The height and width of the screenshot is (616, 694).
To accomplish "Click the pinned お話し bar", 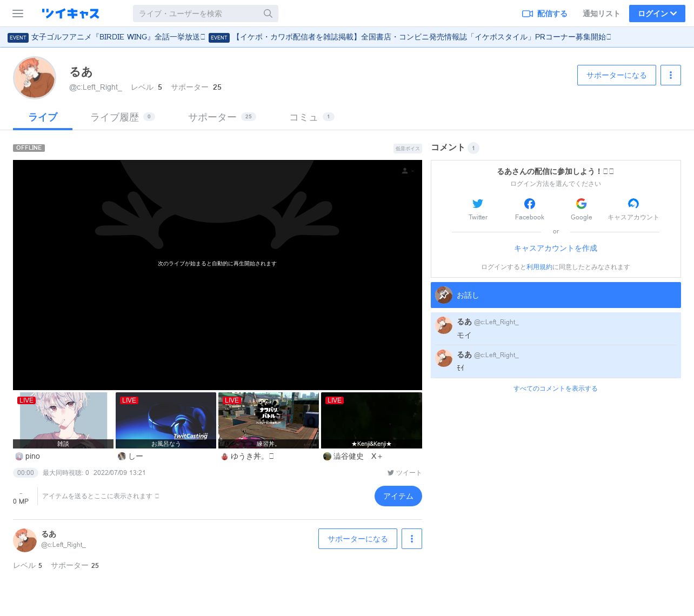I will [x=556, y=295].
